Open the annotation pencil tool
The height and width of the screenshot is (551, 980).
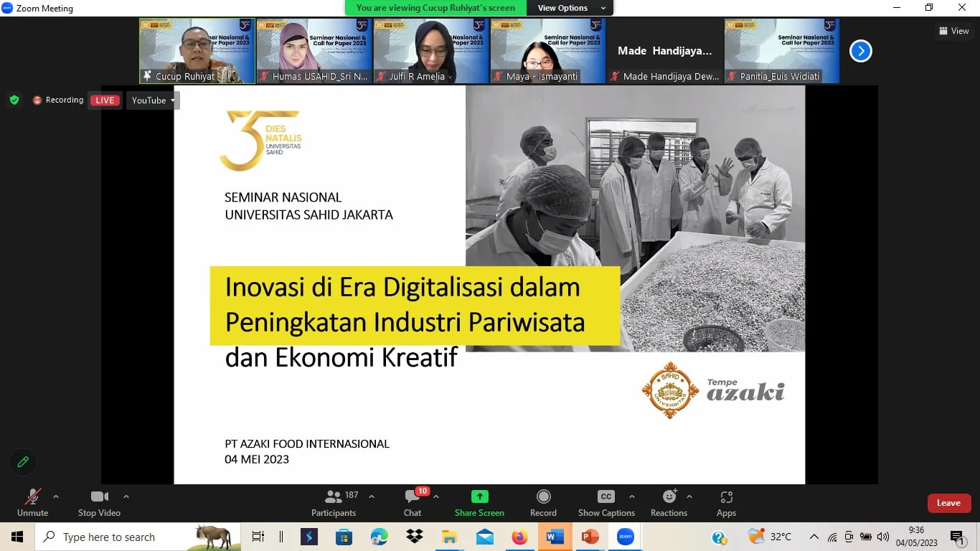point(23,462)
